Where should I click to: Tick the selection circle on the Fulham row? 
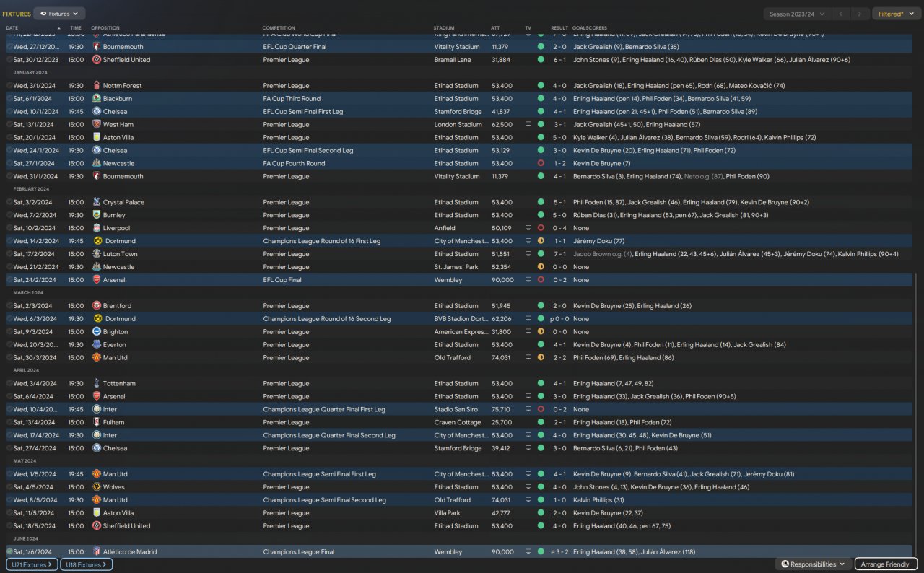click(9, 423)
